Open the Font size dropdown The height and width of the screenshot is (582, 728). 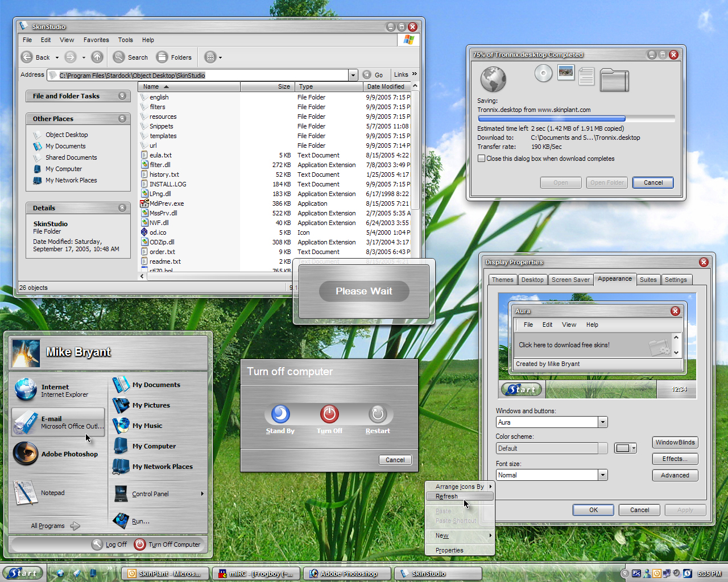[x=603, y=475]
